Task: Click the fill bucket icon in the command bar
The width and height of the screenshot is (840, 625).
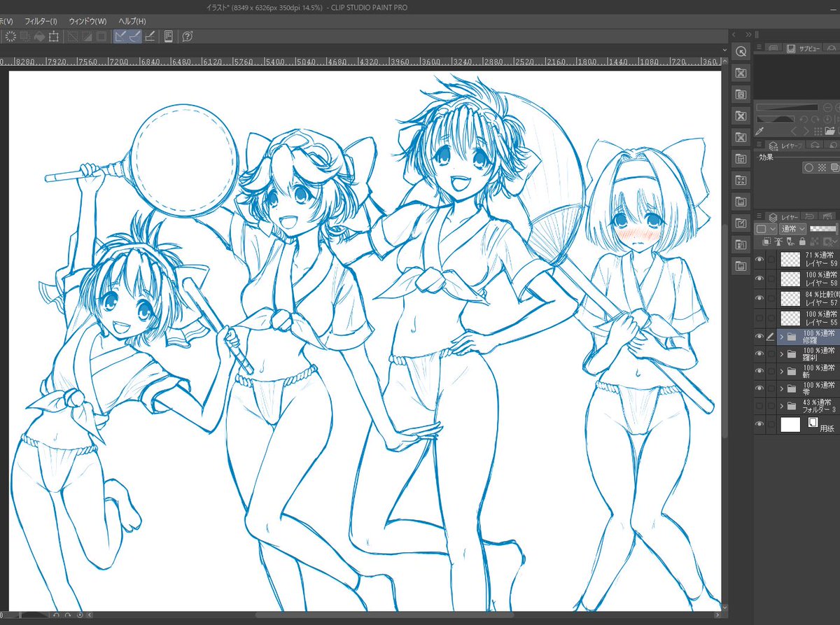Action: coord(40,36)
